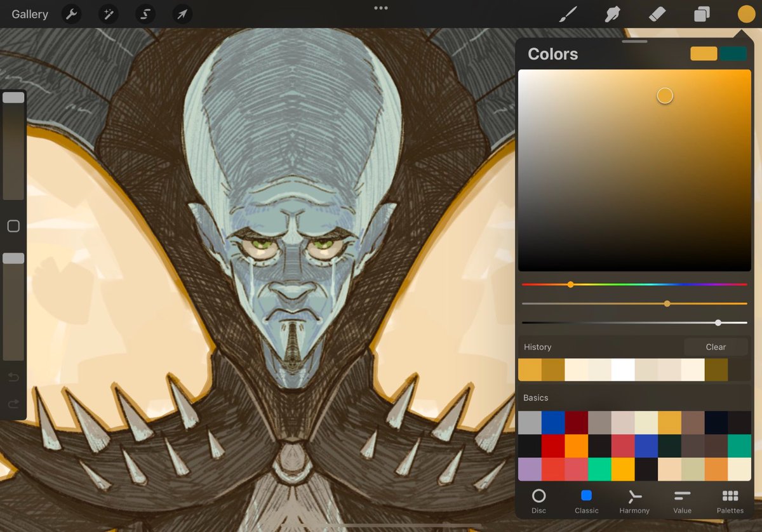Tap the square modify button in sidebar

(x=13, y=226)
